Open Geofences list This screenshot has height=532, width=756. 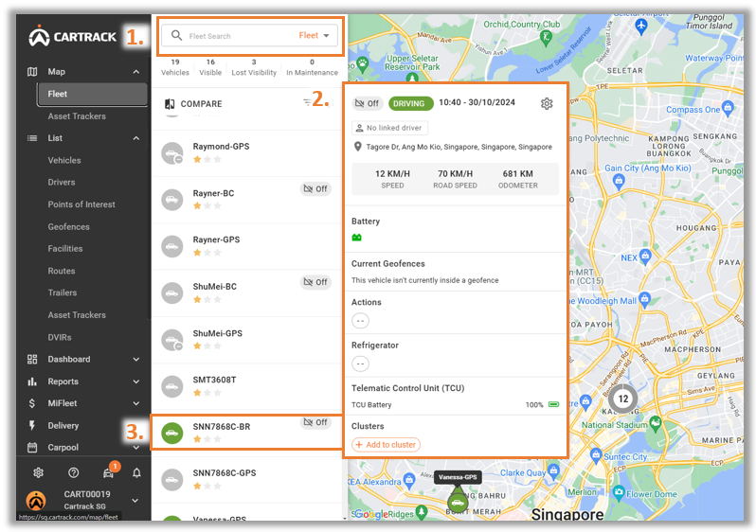pos(68,226)
